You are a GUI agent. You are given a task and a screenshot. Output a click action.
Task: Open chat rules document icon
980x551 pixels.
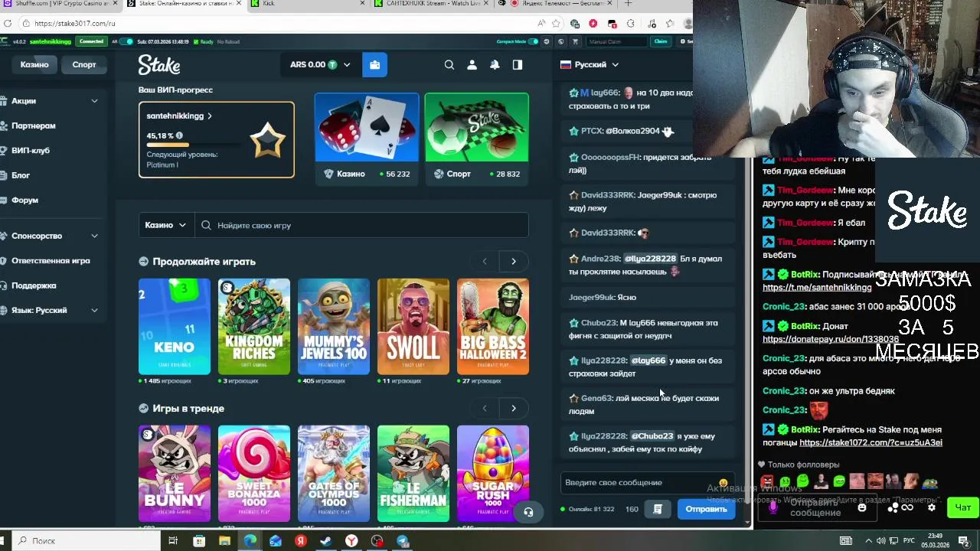[658, 509]
